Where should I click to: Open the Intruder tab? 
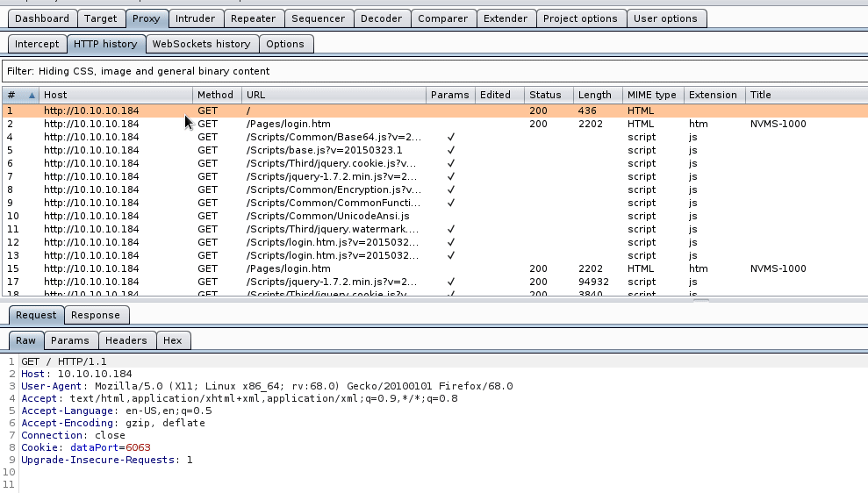click(x=195, y=18)
